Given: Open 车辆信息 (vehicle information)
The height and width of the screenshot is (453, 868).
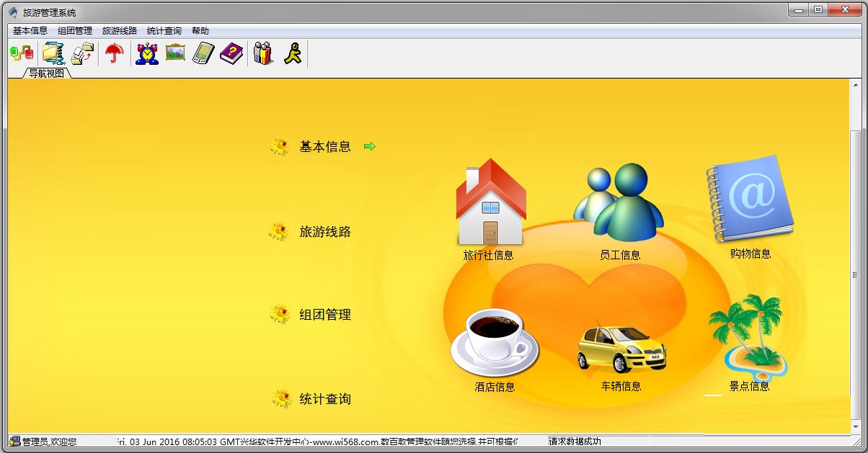Looking at the screenshot, I should click(621, 346).
